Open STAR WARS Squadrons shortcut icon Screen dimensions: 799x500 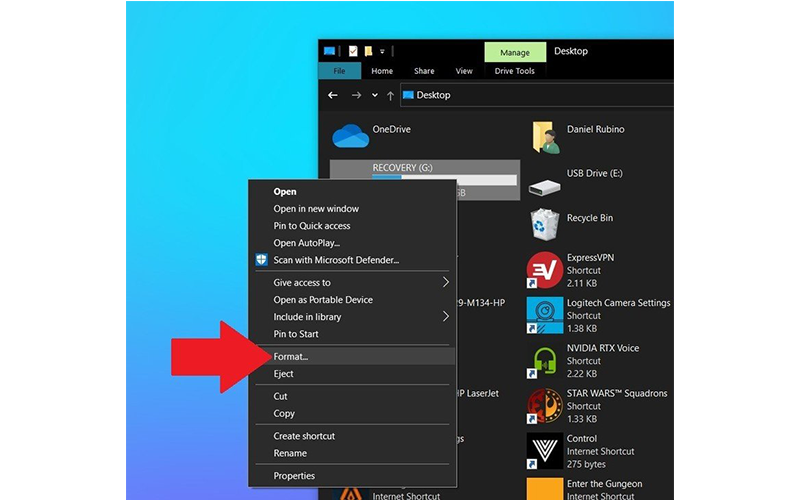pyautogui.click(x=544, y=405)
